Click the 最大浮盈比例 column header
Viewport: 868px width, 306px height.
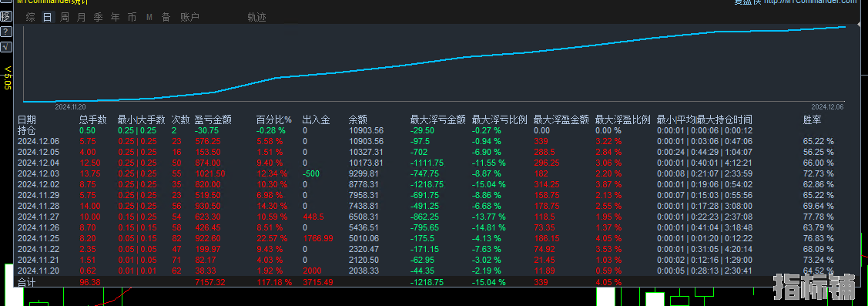click(623, 119)
